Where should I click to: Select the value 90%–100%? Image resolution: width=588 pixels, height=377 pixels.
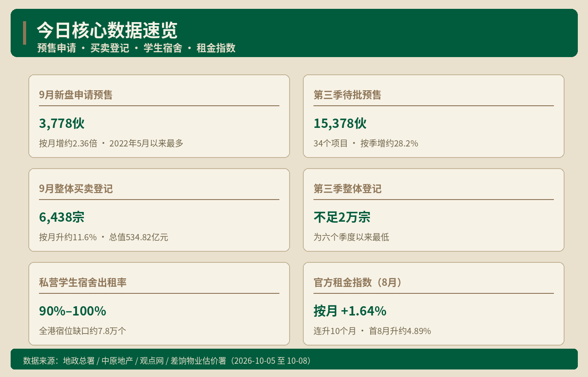[73, 311]
